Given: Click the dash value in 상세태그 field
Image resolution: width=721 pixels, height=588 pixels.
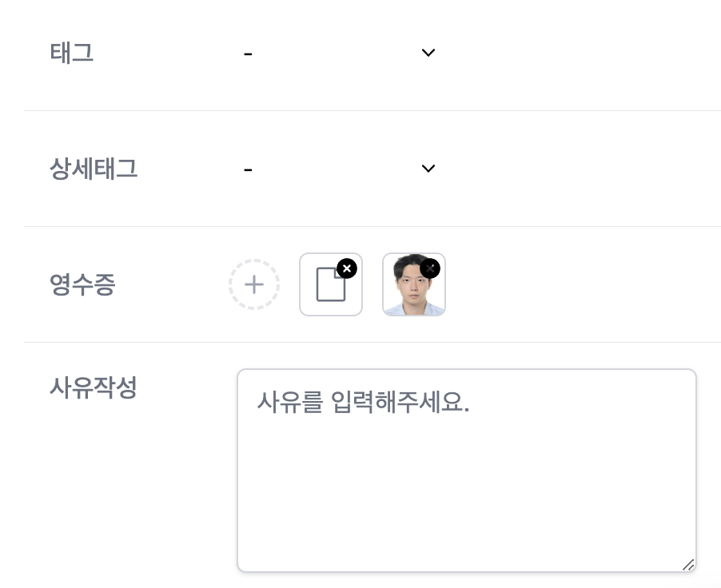Looking at the screenshot, I should tap(248, 169).
